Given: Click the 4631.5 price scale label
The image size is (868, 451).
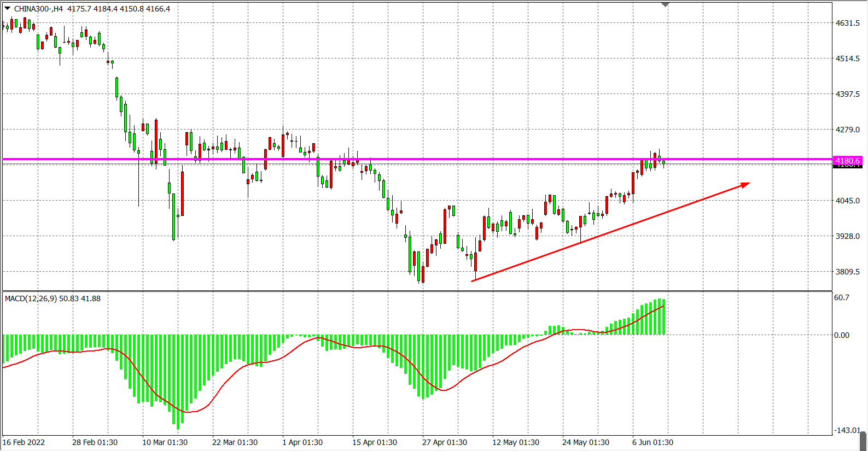Looking at the screenshot, I should [x=847, y=23].
